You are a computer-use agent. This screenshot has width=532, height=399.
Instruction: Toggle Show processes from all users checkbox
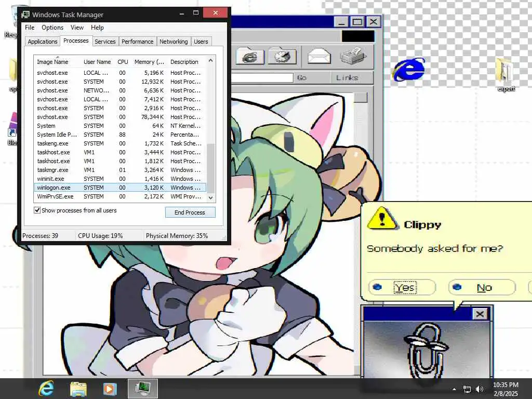37,210
